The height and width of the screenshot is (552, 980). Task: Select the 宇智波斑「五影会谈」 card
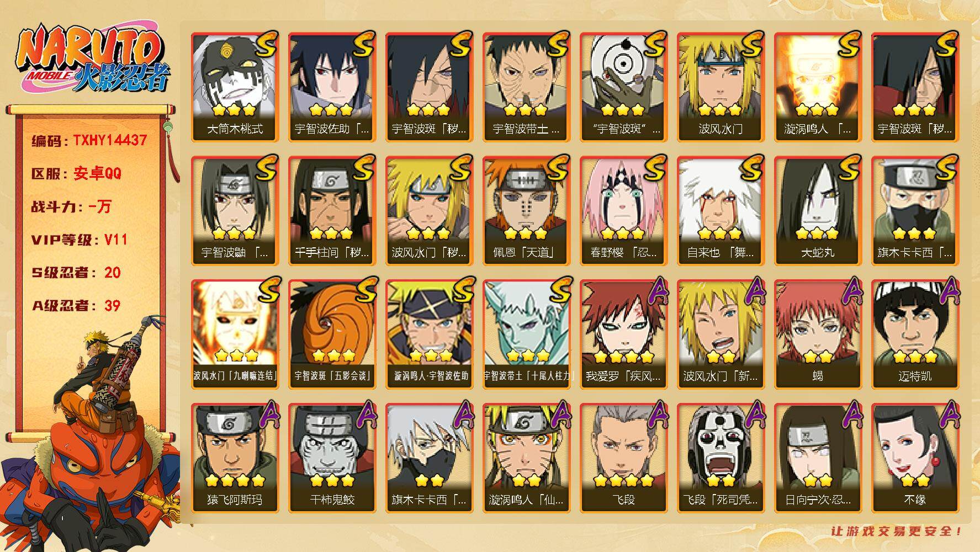tap(332, 335)
